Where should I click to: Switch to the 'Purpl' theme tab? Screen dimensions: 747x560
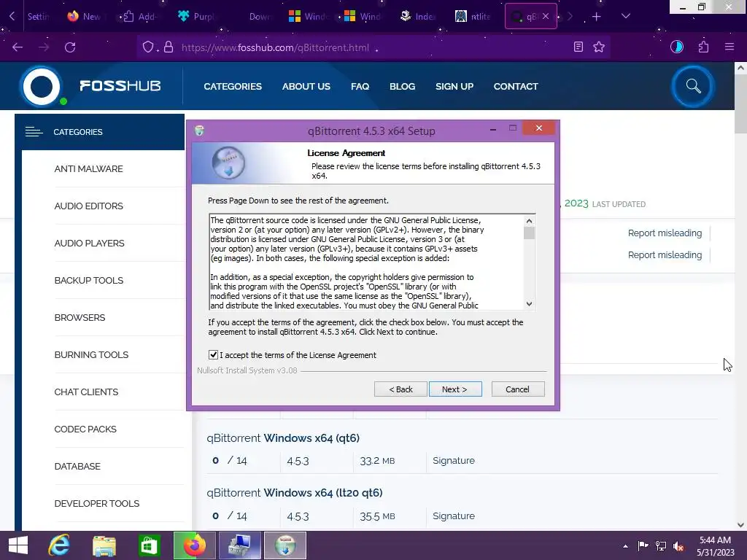pyautogui.click(x=196, y=17)
